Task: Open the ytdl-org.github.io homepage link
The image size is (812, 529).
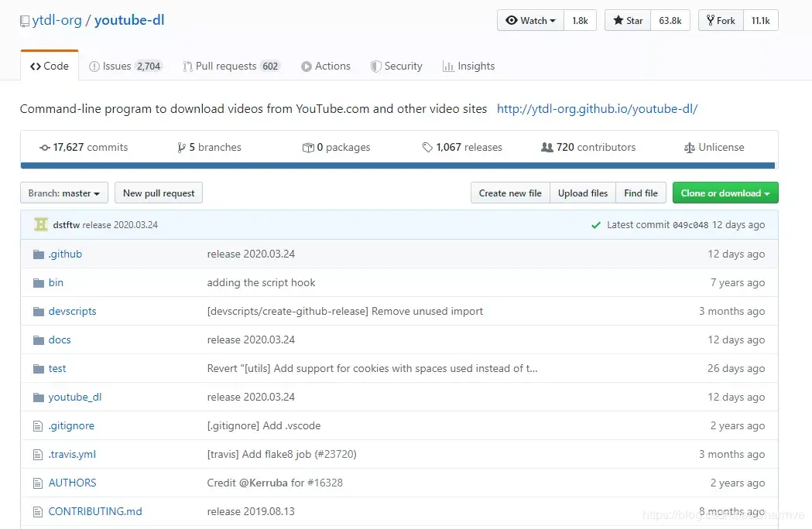Action: [x=597, y=109]
